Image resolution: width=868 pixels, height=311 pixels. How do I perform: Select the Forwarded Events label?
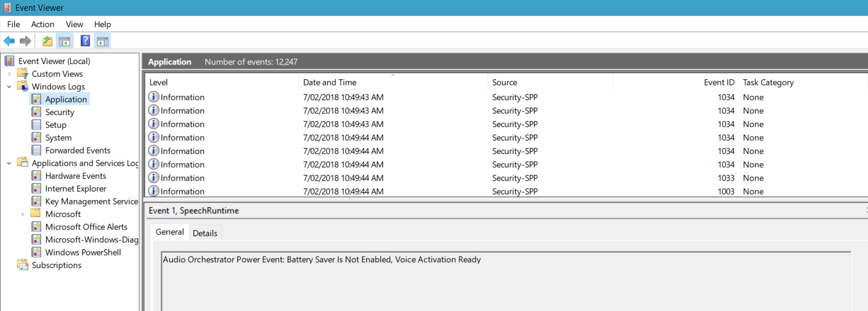tap(78, 150)
